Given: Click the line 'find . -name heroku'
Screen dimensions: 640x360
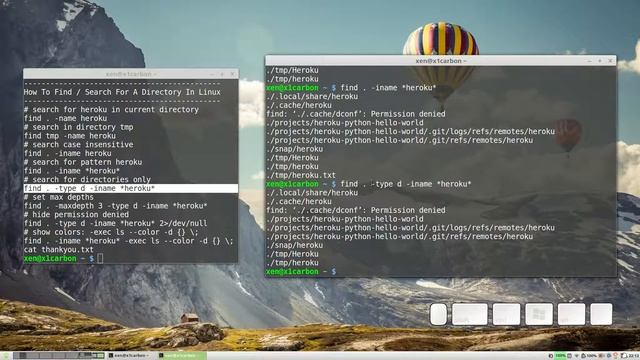Looking at the screenshot, I should click(65, 118).
